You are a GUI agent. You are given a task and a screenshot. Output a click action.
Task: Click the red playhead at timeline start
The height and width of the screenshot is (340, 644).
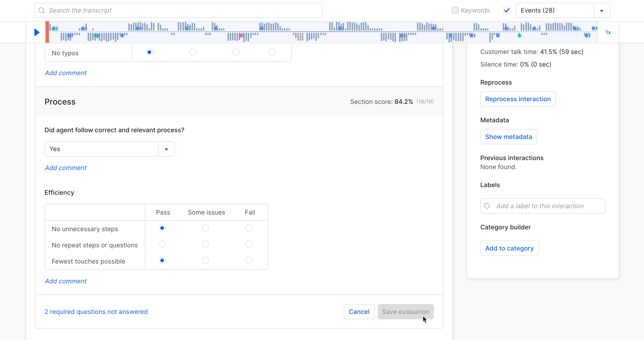(47, 32)
